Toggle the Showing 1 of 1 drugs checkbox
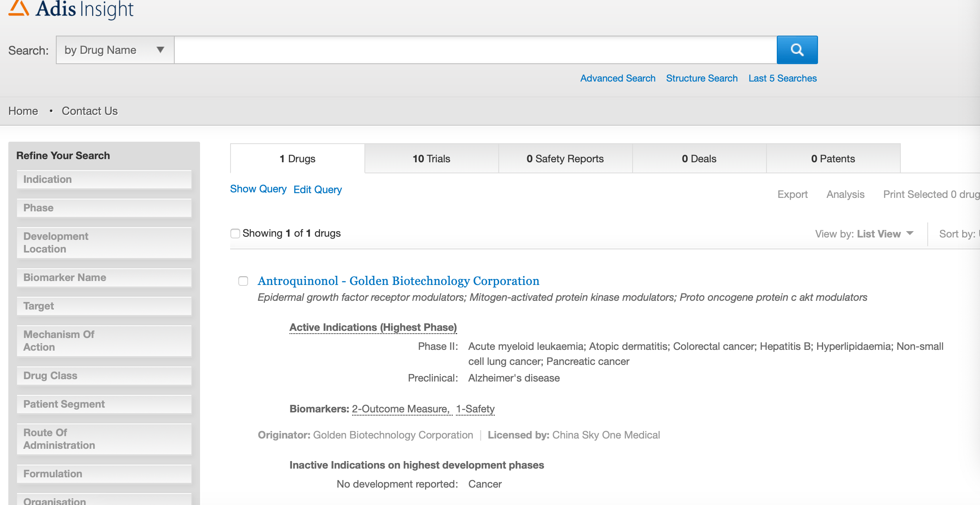The height and width of the screenshot is (505, 980). pos(236,233)
